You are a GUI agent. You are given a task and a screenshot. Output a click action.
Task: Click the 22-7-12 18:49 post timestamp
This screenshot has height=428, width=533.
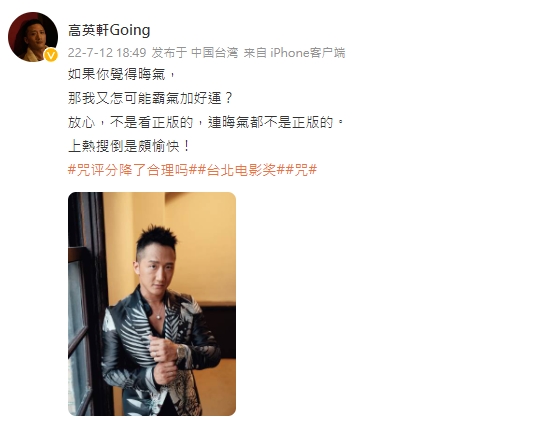click(107, 53)
